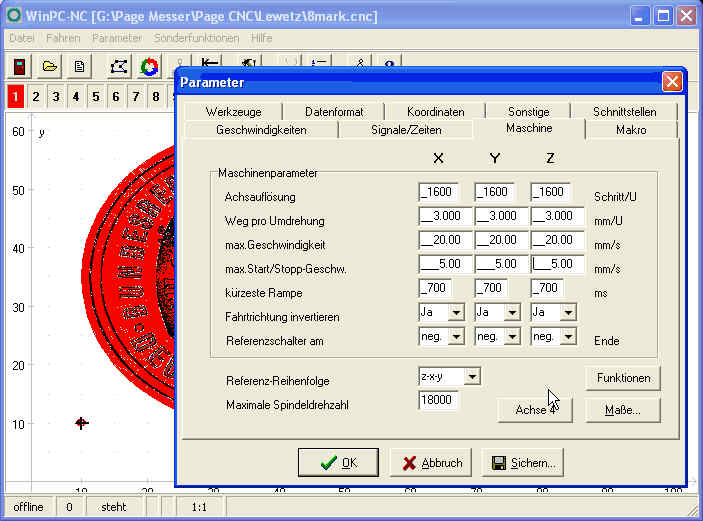703x521 pixels.
Task: Click the red door exit icon in toolbar
Action: tap(19, 67)
